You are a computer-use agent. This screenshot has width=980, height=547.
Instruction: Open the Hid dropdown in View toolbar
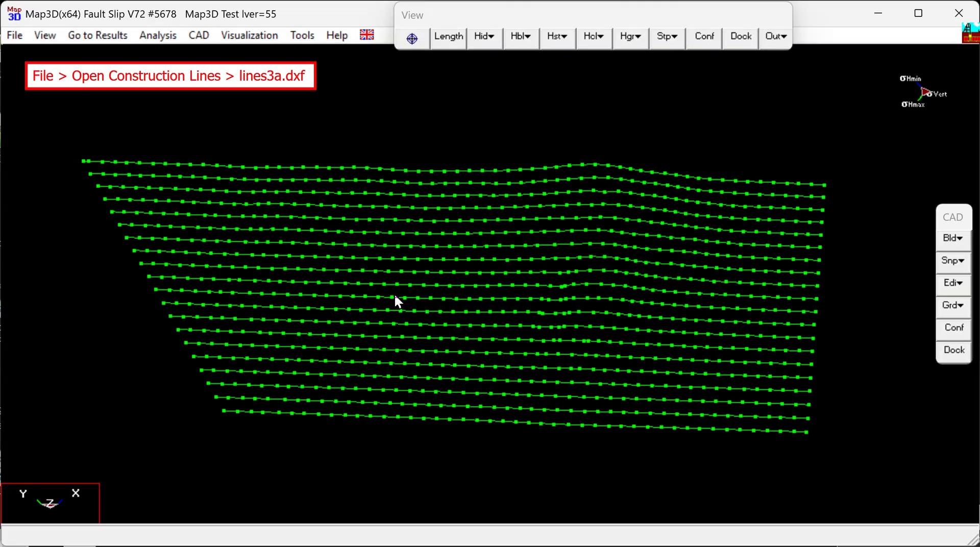[484, 37]
